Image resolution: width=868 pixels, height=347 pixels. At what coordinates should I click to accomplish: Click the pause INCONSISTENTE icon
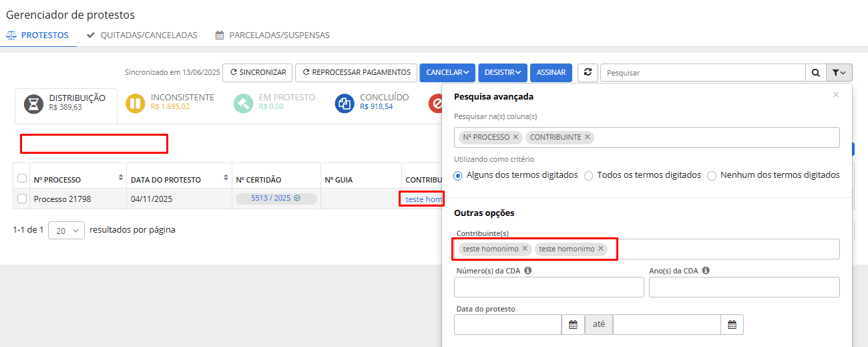tap(136, 104)
